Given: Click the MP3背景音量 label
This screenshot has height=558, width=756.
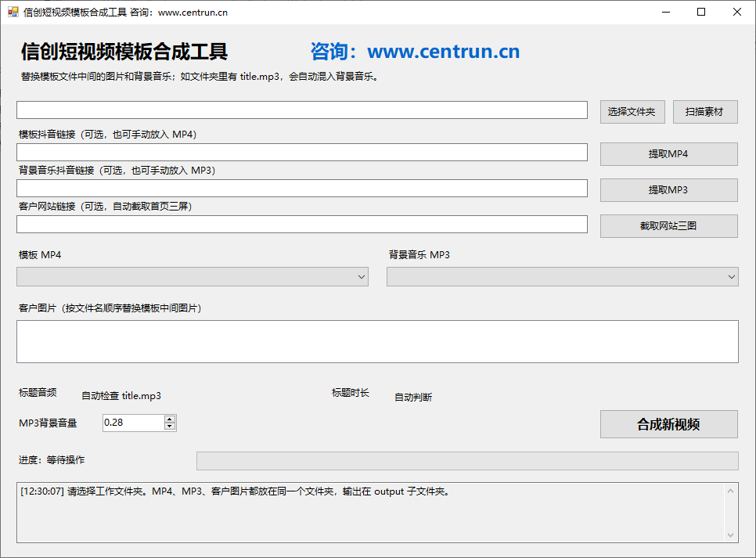Looking at the screenshot, I should [x=48, y=423].
